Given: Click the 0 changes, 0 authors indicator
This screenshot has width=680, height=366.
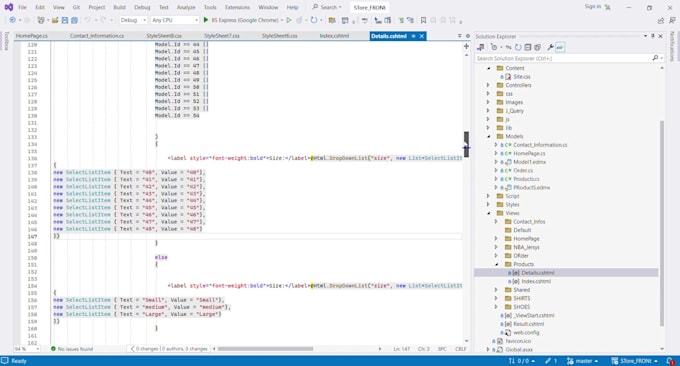Looking at the screenshot, I should (x=170, y=349).
